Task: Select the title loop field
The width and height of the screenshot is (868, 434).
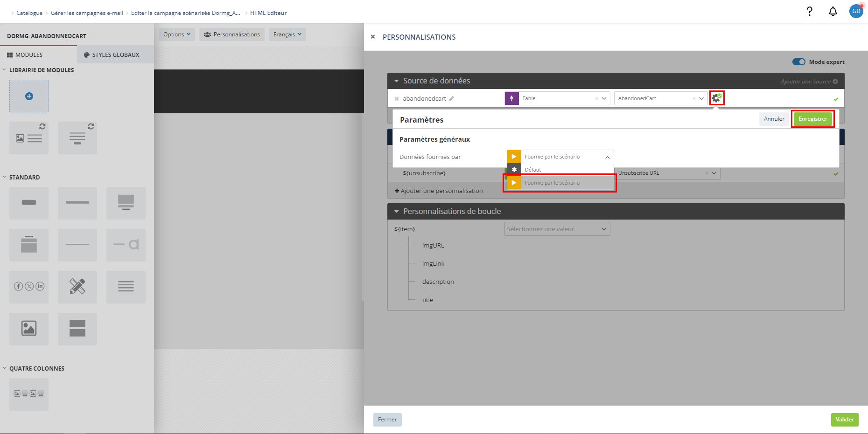Action: point(427,300)
